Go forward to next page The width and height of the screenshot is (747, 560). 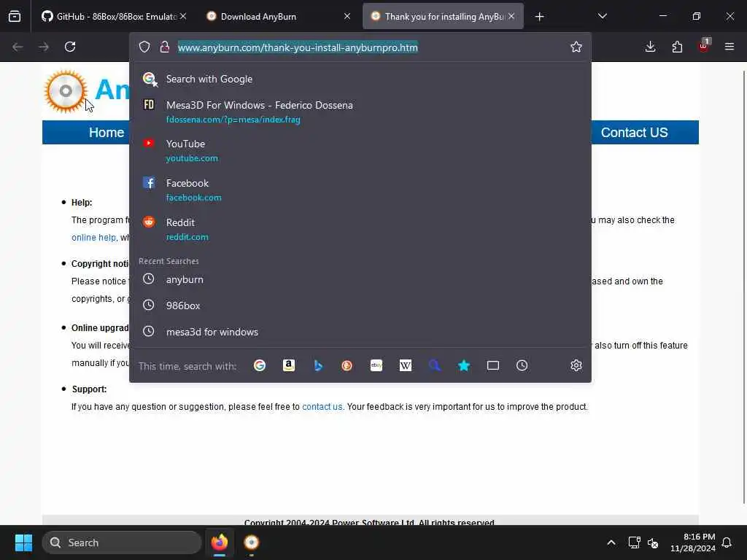tap(44, 47)
